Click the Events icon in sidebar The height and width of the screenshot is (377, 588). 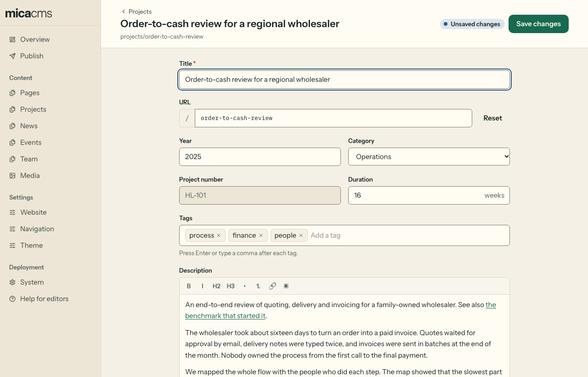(x=12, y=143)
